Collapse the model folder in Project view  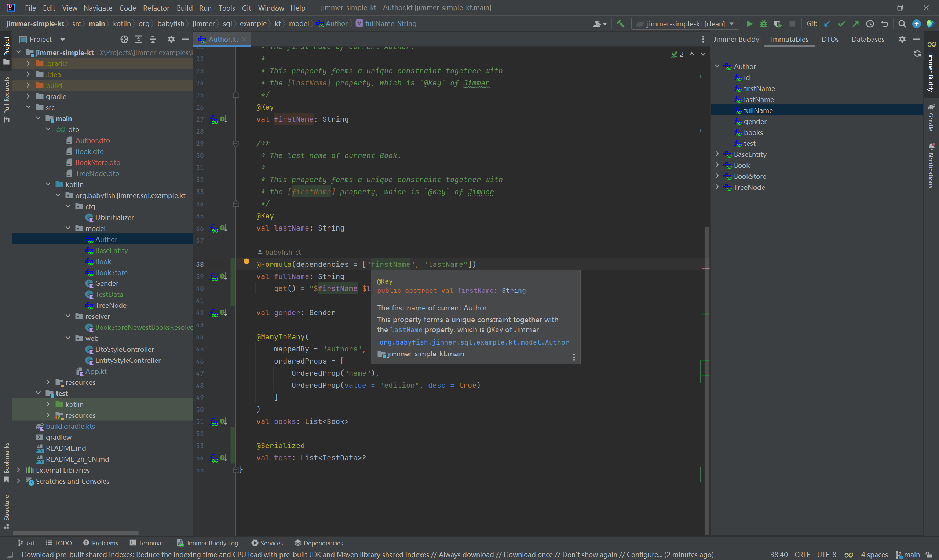pos(68,228)
